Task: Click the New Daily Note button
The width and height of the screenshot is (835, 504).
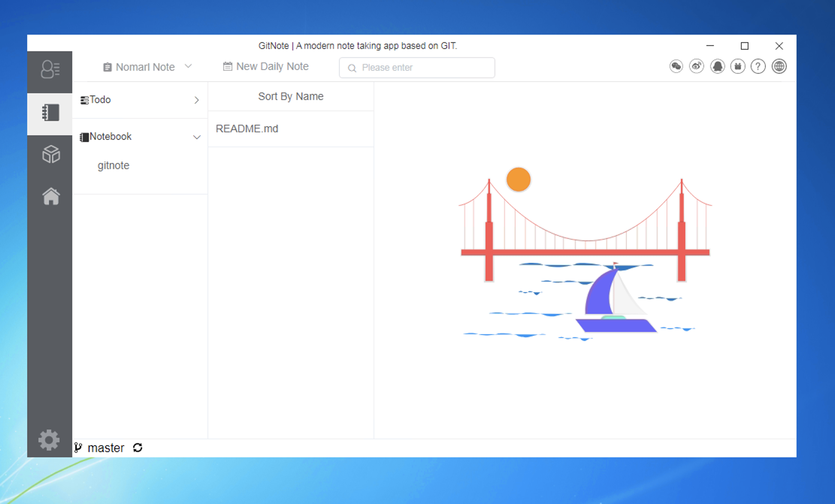Action: [266, 66]
